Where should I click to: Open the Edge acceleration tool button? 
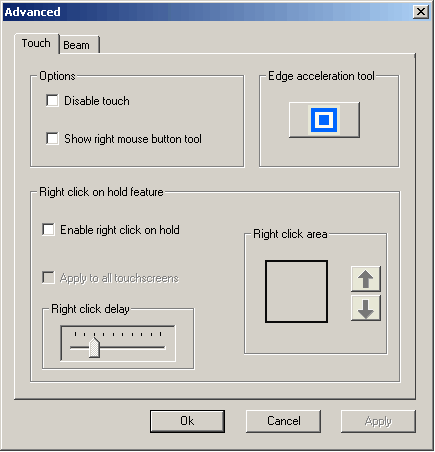click(324, 120)
